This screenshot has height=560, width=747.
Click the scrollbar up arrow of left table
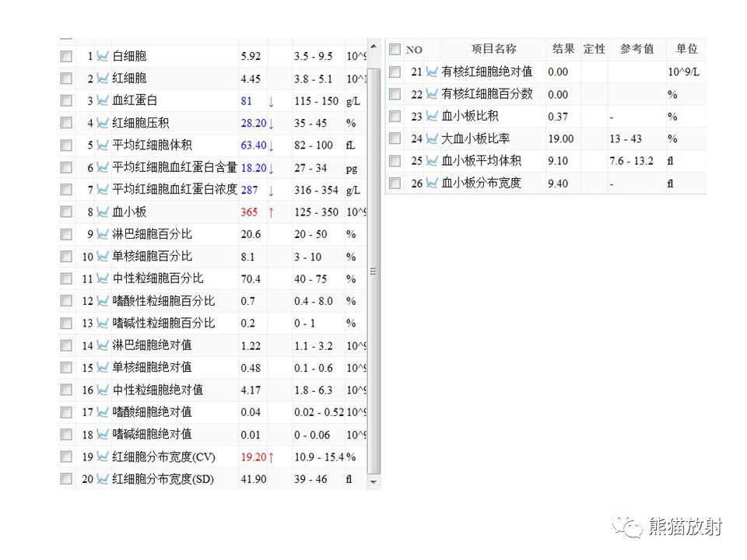pyautogui.click(x=374, y=46)
